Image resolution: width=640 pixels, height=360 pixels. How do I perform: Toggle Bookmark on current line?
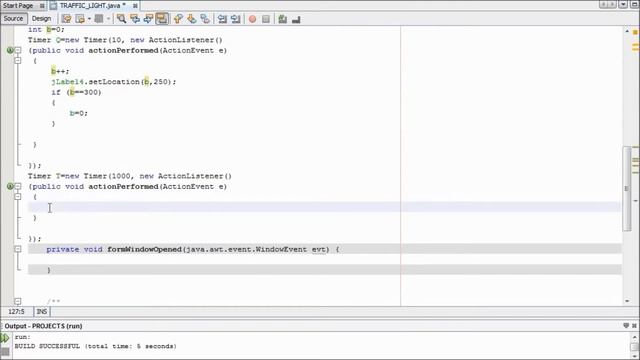point(205,19)
